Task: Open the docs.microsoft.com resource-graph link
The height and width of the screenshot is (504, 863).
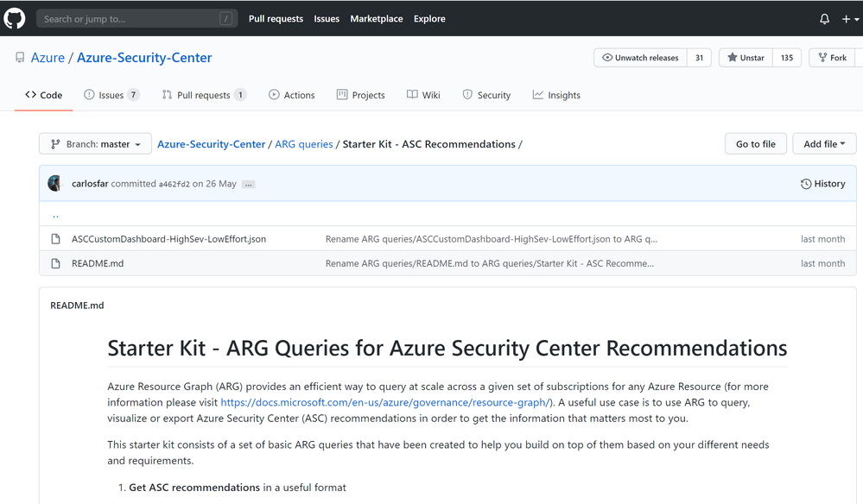Action: (386, 402)
